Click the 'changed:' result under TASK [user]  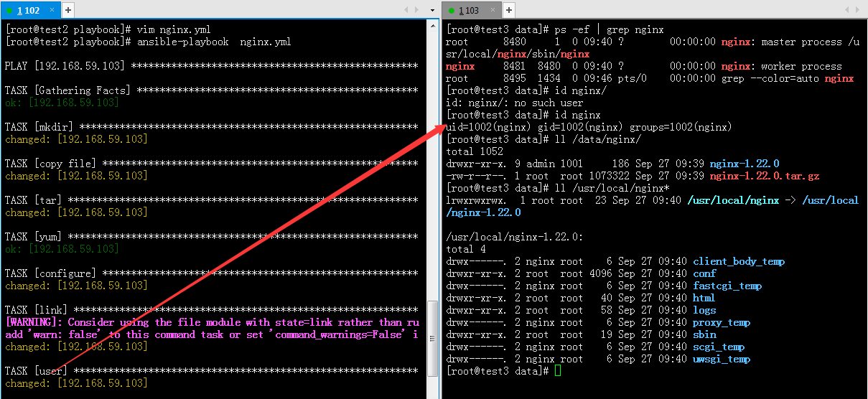tap(76, 383)
